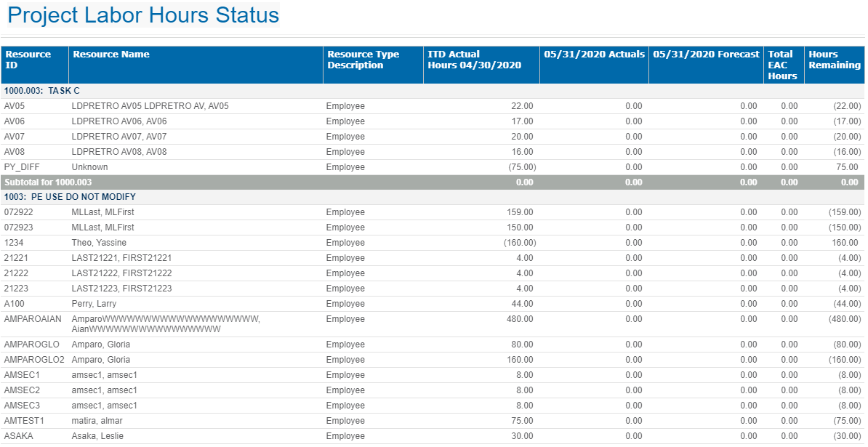Select resource ID AV05 cell
The width and height of the screenshot is (868, 447).
point(15,106)
